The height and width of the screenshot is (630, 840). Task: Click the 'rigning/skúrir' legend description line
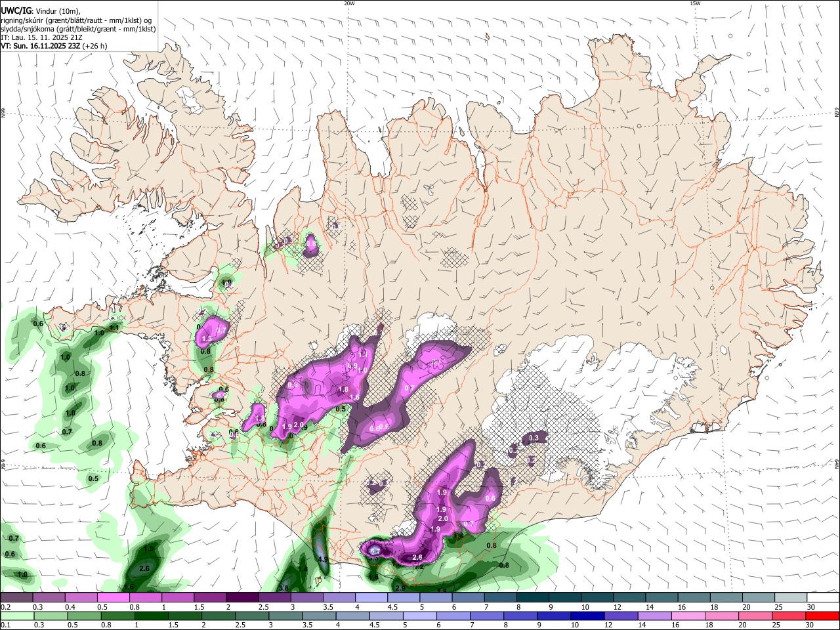pyautogui.click(x=76, y=20)
